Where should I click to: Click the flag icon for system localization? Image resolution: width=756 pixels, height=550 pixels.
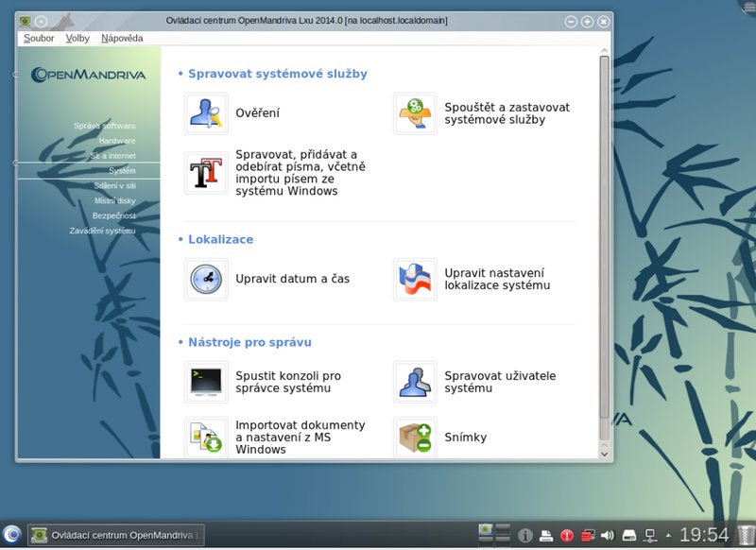tap(415, 279)
